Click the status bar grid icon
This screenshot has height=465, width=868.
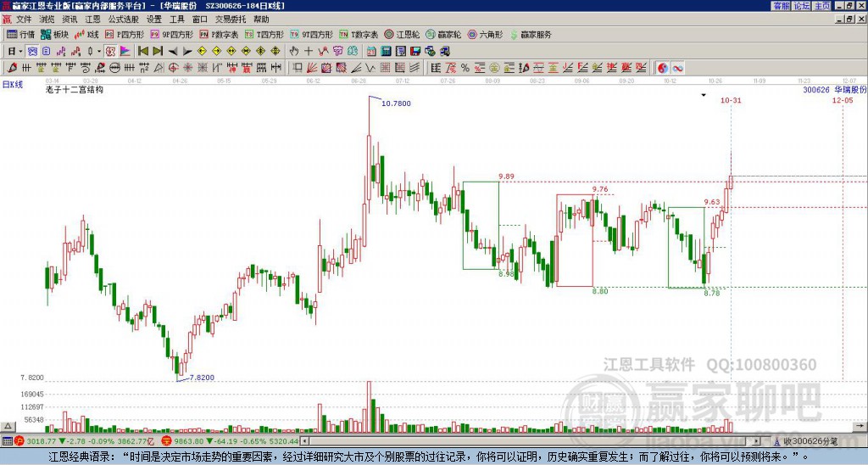(x=7, y=441)
